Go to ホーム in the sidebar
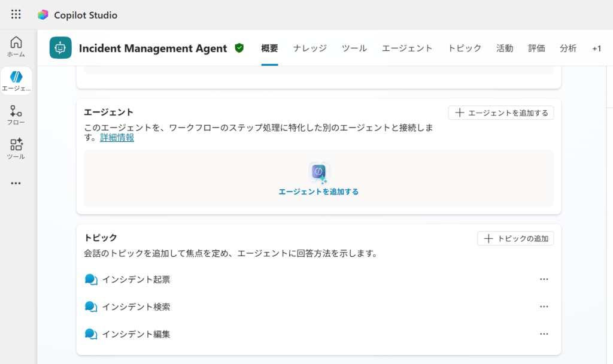613x364 pixels. click(x=16, y=47)
